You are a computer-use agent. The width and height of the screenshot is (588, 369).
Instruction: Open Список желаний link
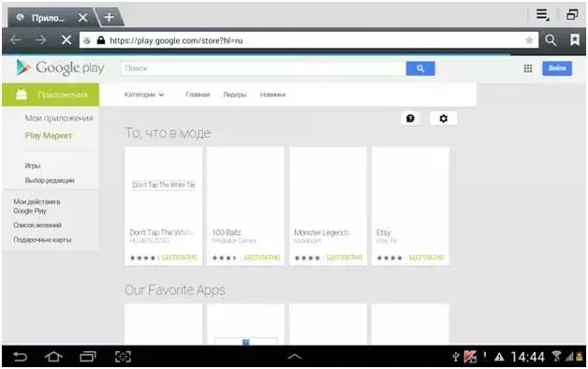37,225
